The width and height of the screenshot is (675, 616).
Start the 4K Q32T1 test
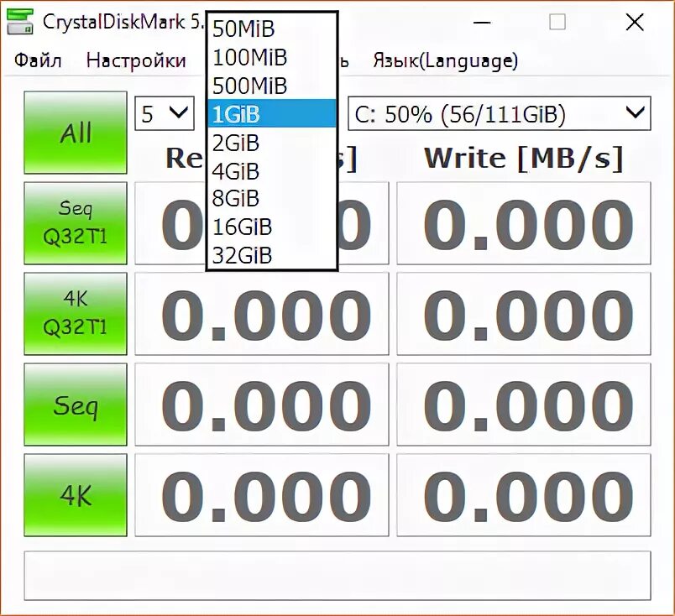point(76,314)
